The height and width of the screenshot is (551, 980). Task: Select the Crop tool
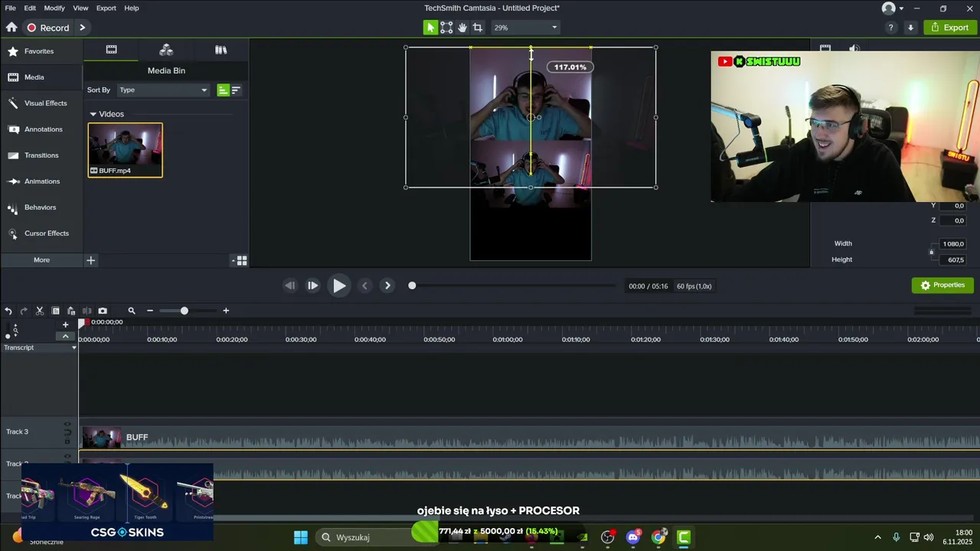(478, 28)
